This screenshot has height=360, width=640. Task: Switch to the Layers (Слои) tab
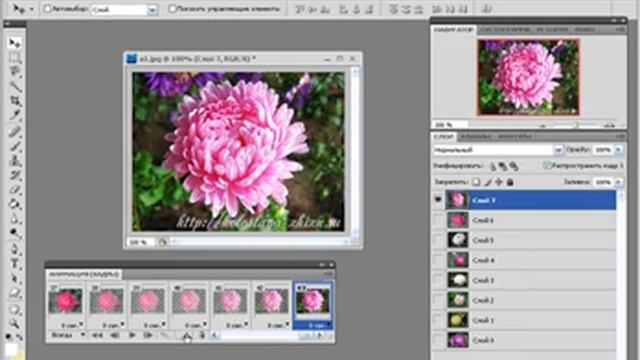pyautogui.click(x=443, y=136)
